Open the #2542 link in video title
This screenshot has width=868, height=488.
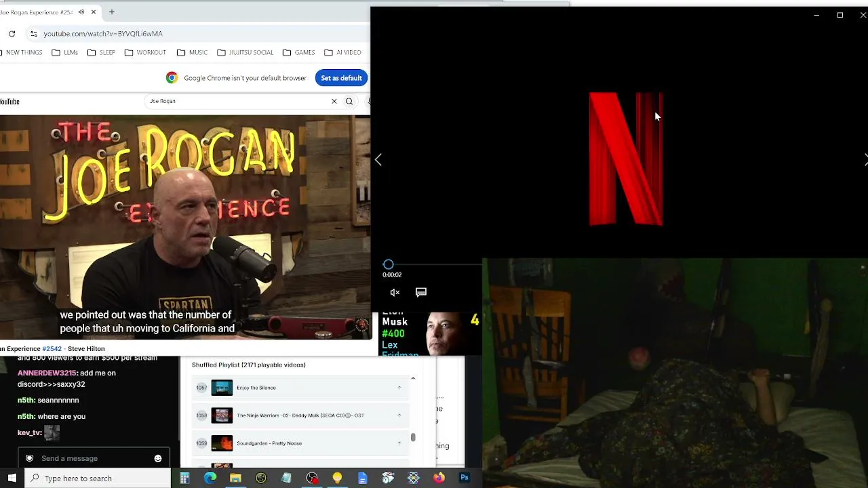[x=52, y=348]
